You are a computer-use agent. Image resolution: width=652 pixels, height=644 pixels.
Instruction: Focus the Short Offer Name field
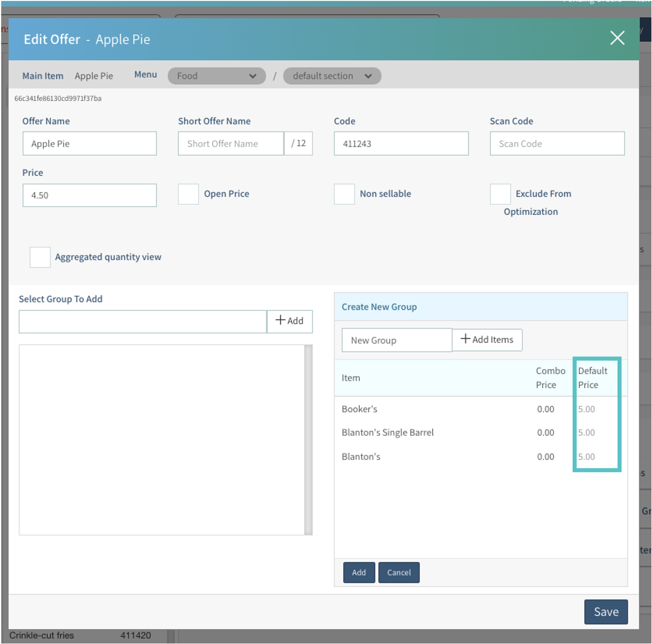point(230,144)
